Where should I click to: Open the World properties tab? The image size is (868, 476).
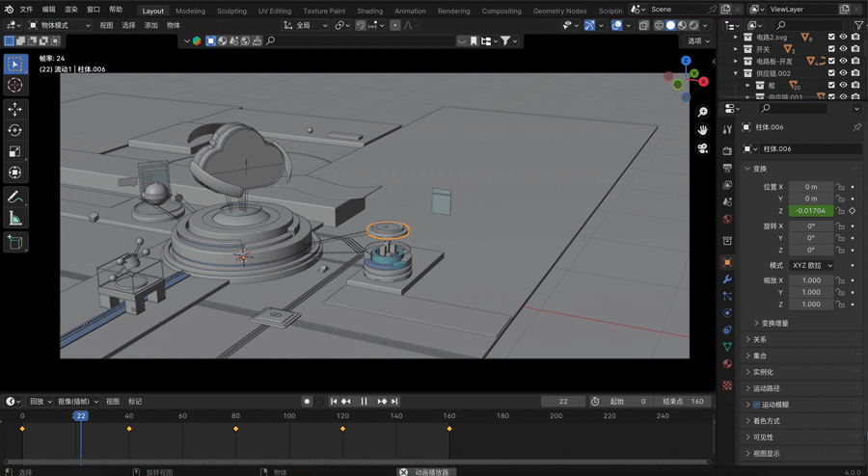(x=727, y=219)
